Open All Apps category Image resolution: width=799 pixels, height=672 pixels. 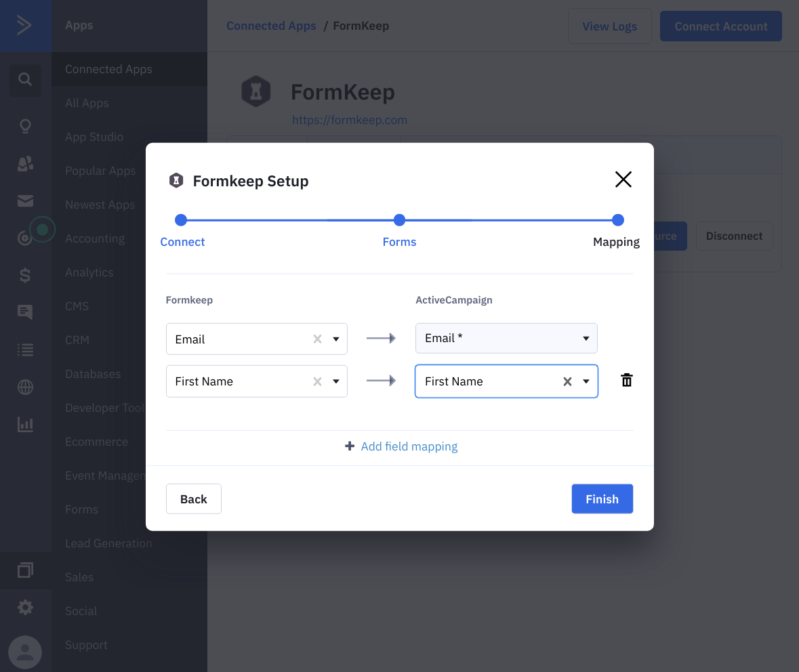[x=87, y=103]
